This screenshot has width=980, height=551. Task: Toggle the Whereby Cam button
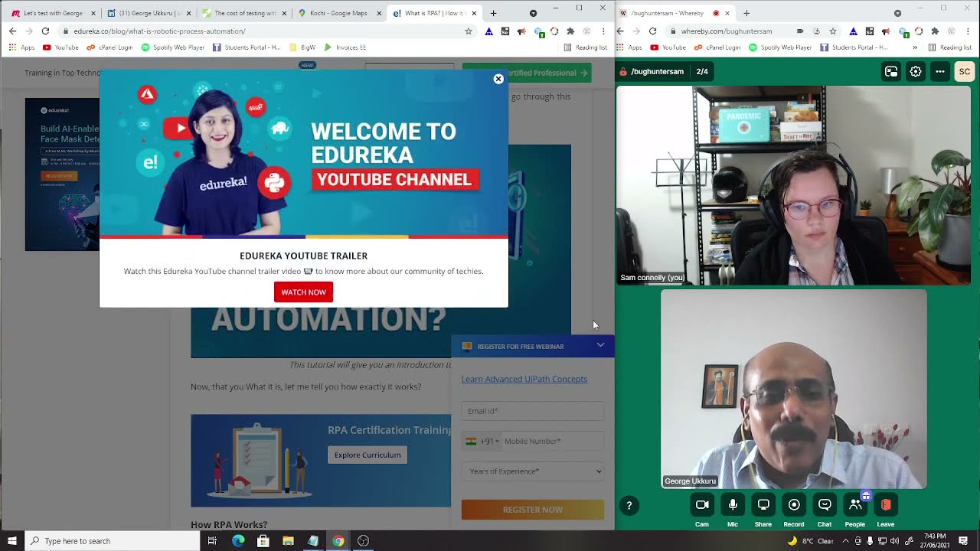pyautogui.click(x=702, y=505)
